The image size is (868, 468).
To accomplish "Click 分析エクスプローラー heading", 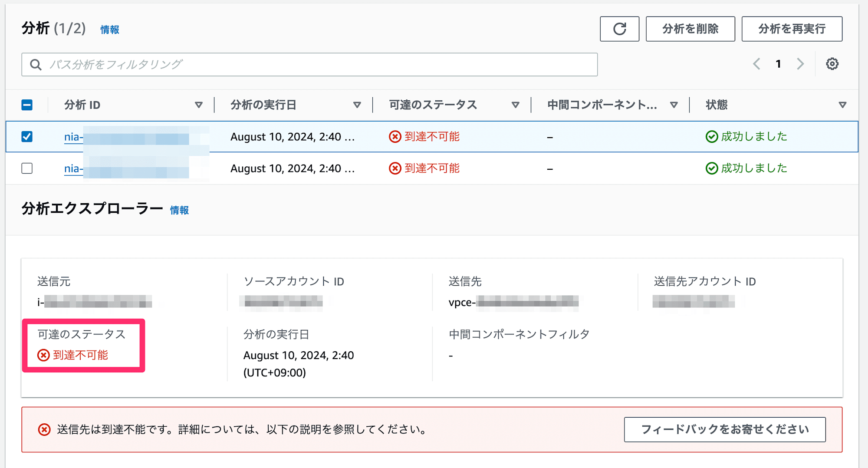I will click(x=92, y=209).
